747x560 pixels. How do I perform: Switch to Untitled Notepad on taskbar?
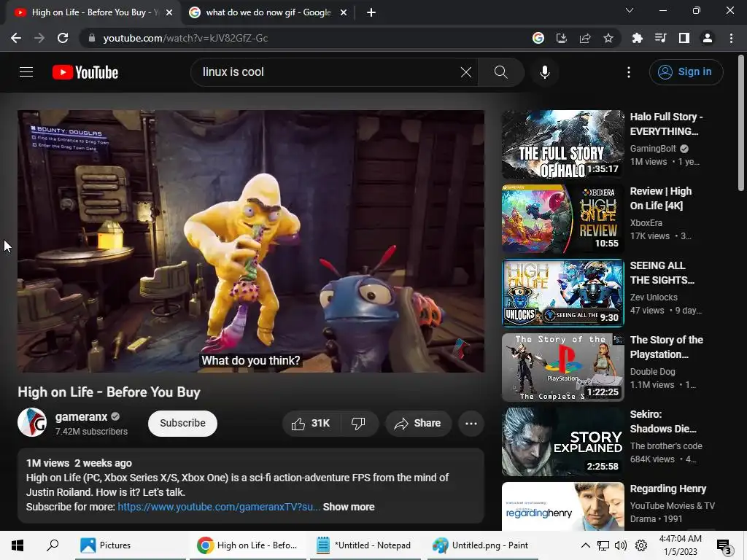coord(365,545)
